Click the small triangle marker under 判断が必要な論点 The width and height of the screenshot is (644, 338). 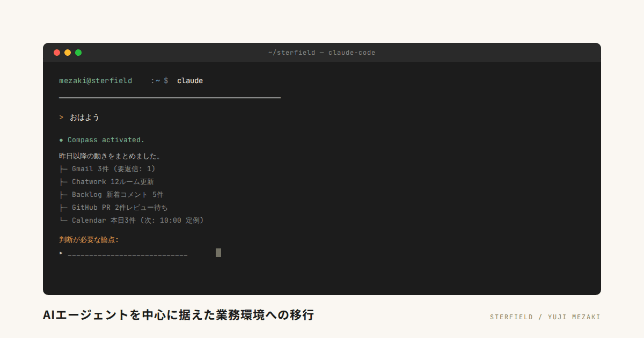pos(61,253)
